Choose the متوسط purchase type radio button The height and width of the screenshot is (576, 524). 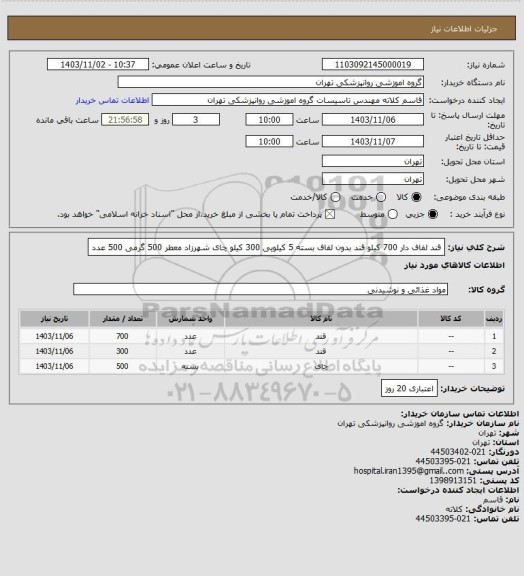click(x=392, y=214)
